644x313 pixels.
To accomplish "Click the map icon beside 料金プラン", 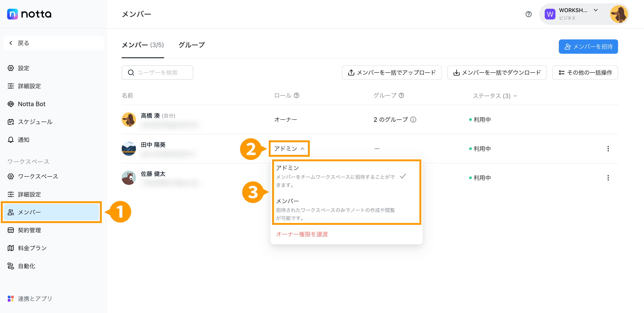I will pos(11,248).
